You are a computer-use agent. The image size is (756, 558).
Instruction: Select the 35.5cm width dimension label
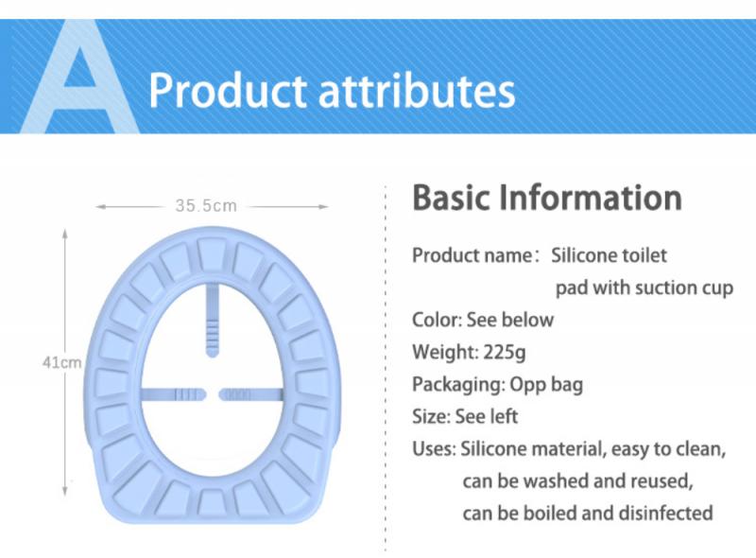[x=205, y=205]
